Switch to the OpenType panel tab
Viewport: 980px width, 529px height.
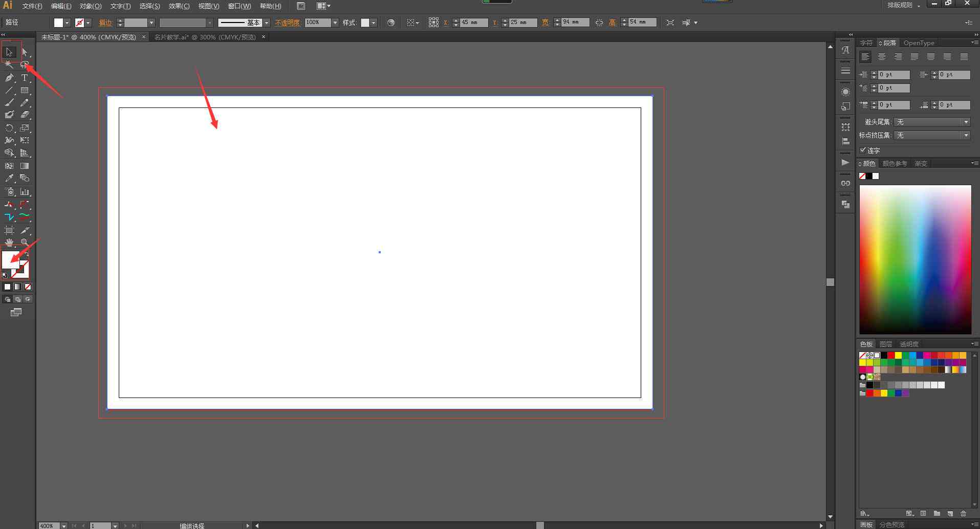pyautogui.click(x=919, y=43)
